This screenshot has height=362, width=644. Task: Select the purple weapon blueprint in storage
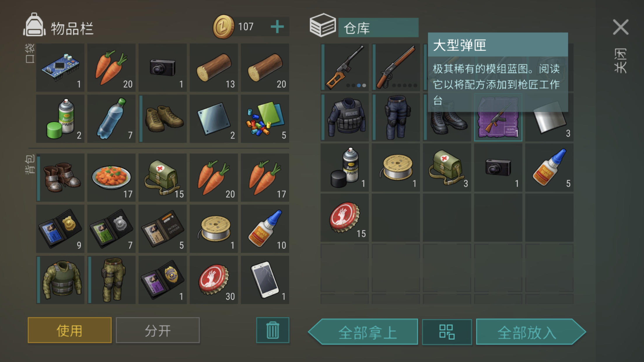click(498, 117)
